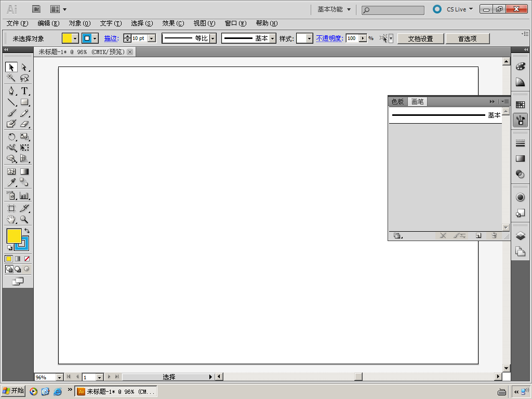Open the fill color dropdown in control bar

click(75, 38)
